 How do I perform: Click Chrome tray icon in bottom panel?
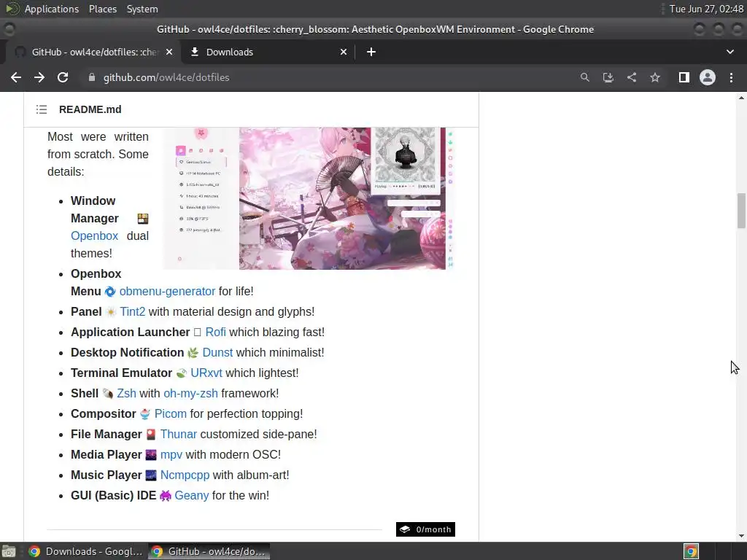click(x=691, y=551)
